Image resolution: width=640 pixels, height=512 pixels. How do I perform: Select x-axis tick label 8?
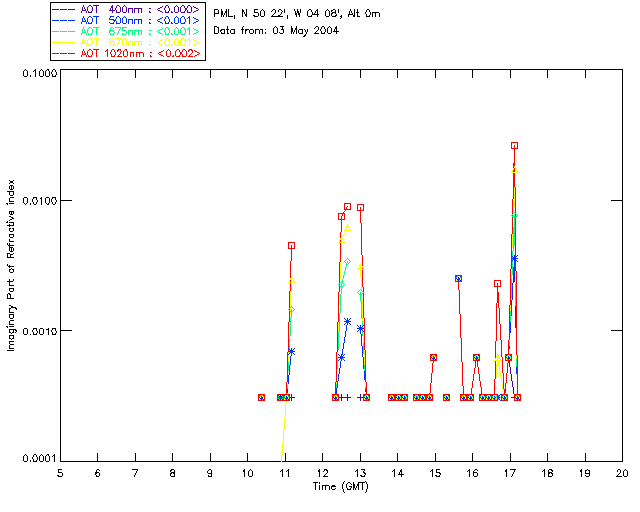pos(173,473)
